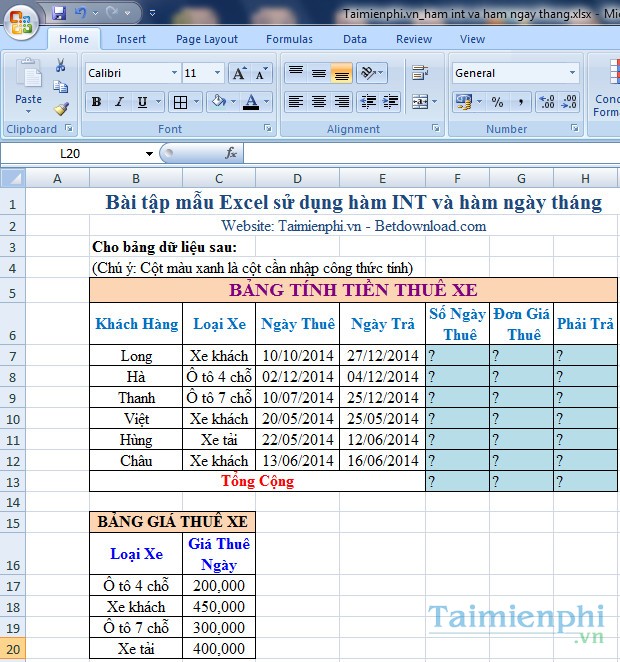This screenshot has width=620, height=662.
Task: Open the Name Box dropdown arrow
Action: (149, 153)
